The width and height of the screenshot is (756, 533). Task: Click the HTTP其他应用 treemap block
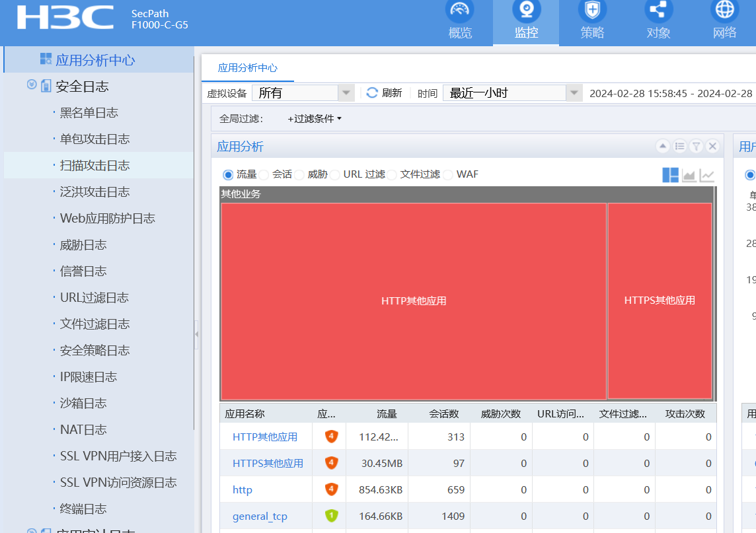tap(414, 301)
